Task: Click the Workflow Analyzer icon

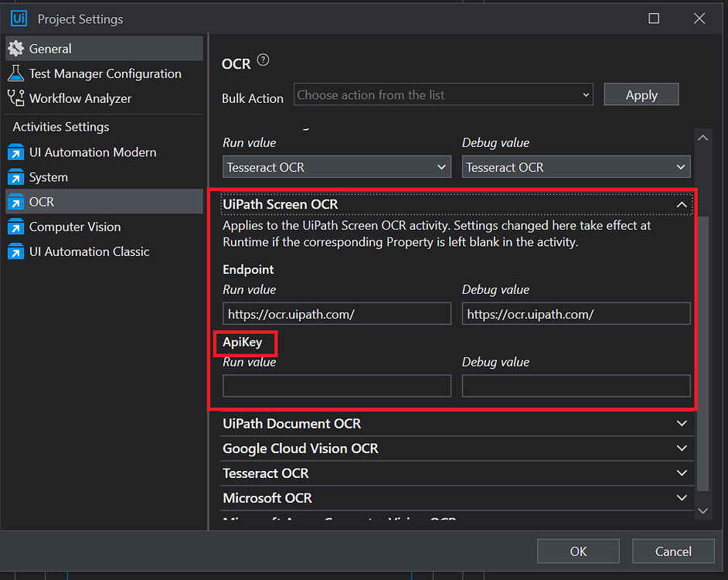Action: click(x=15, y=98)
